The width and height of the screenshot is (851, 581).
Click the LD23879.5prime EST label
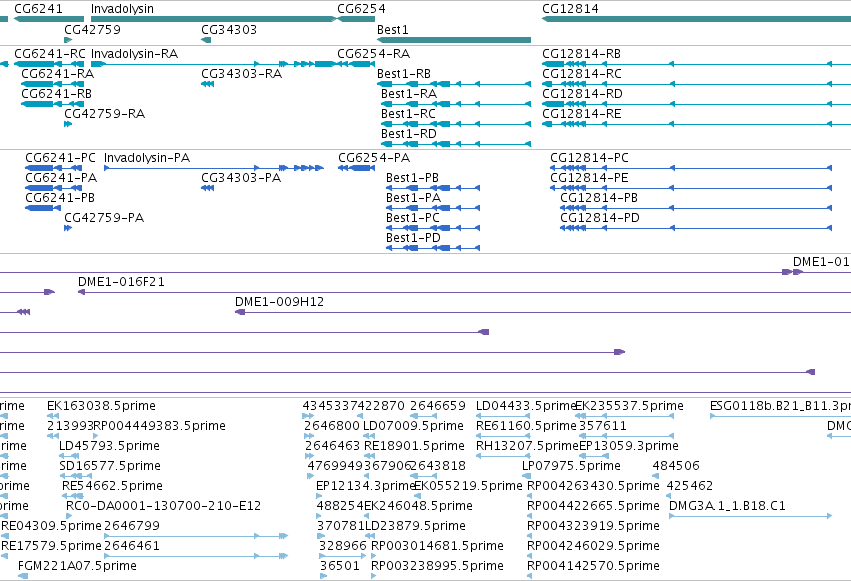click(x=415, y=526)
